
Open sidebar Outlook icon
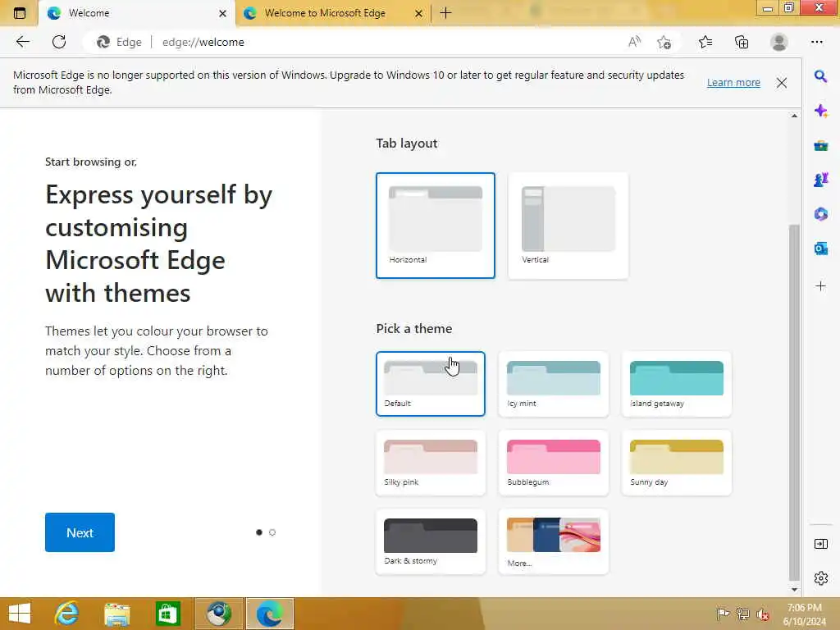coord(820,249)
